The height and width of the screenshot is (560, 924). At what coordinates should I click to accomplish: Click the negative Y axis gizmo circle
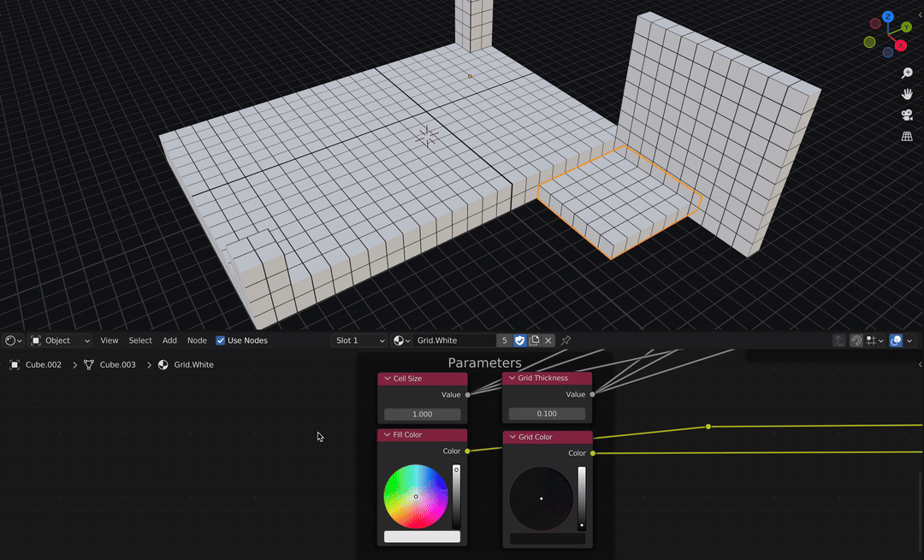pyautogui.click(x=869, y=42)
